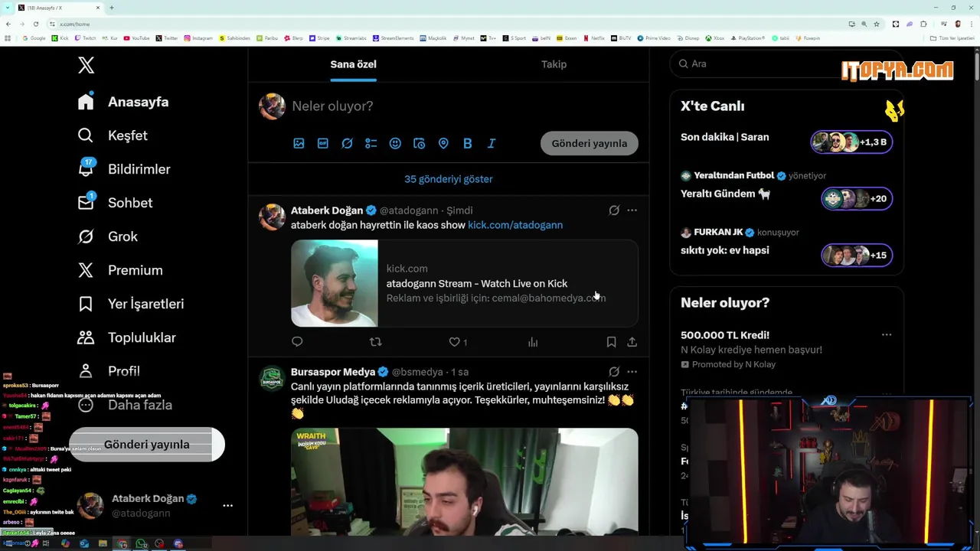Go to Anasayfa home
Viewport: 980px width, 551px height.
[x=123, y=102]
